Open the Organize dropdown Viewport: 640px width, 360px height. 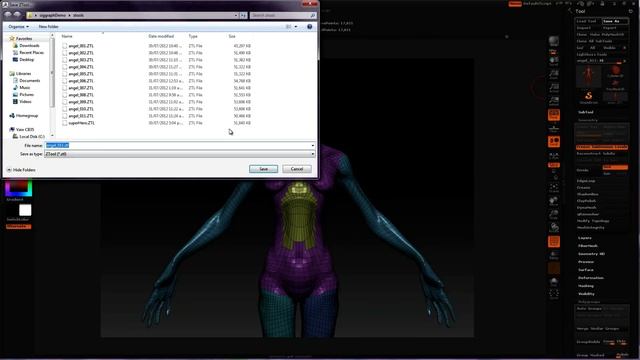click(18, 27)
